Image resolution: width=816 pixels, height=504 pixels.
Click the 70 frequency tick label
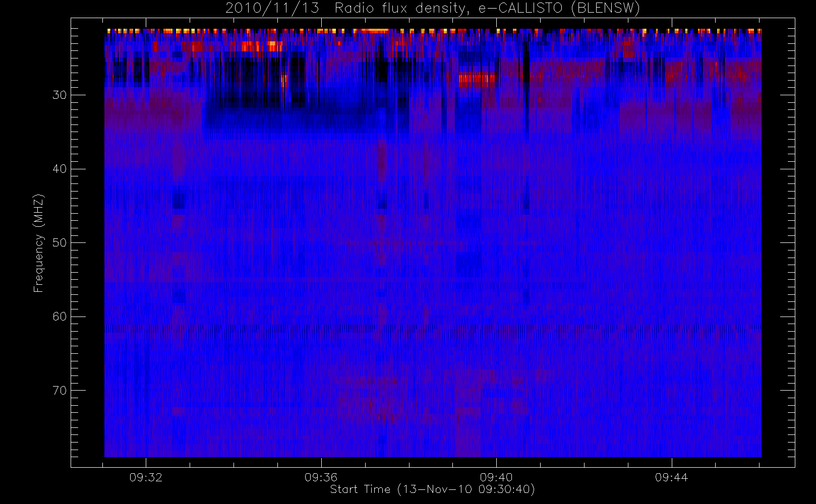(60, 391)
